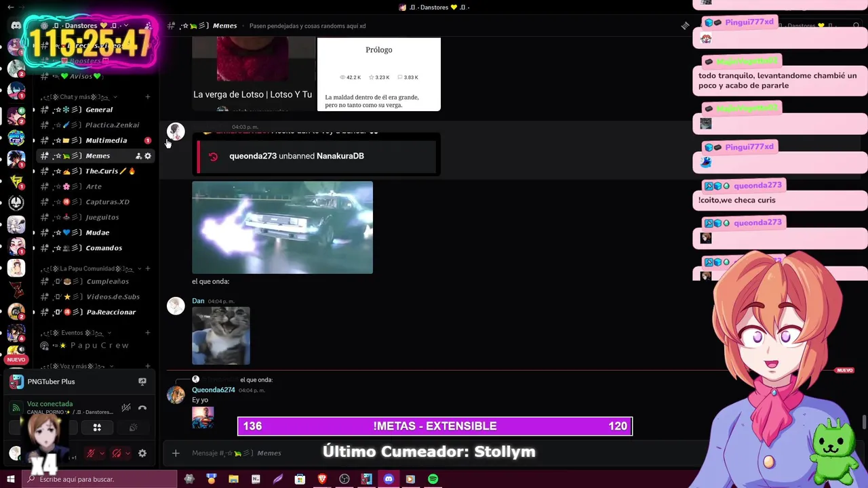Open user settings gear near mute buttons
The image size is (868, 488).
pos(142,453)
